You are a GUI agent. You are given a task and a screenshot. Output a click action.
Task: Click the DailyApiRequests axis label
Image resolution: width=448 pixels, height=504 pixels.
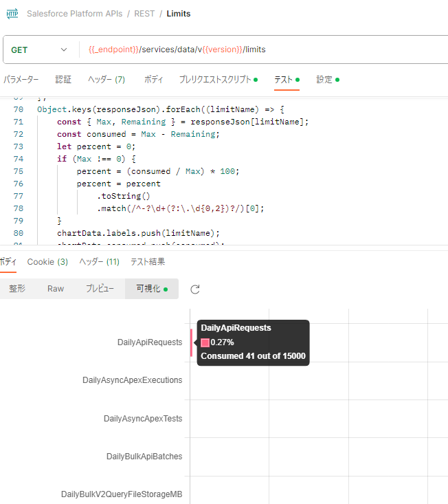(150, 342)
